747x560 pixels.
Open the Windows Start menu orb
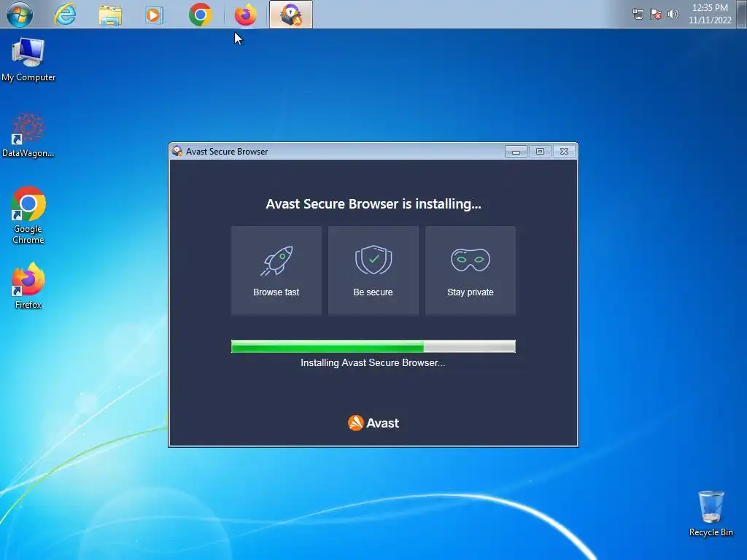click(x=20, y=15)
